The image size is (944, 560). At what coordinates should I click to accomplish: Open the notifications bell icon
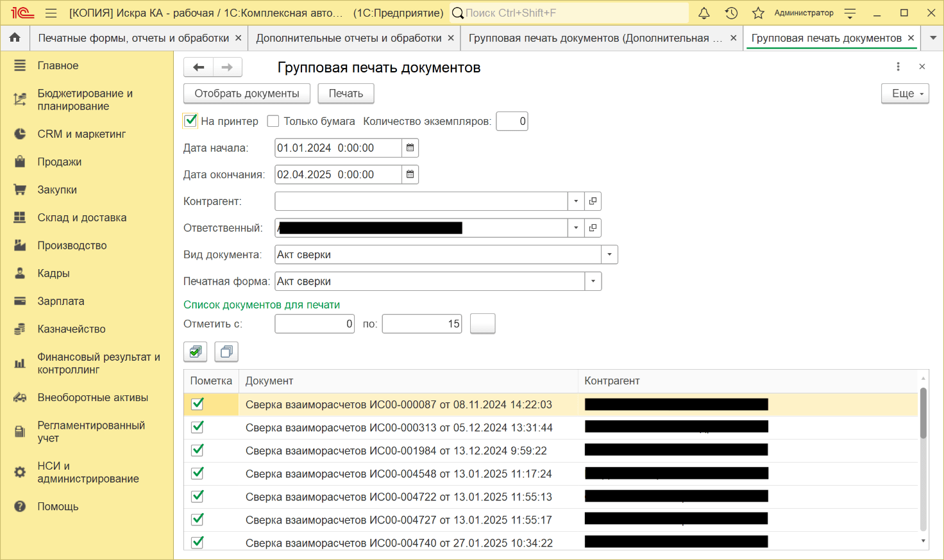(x=704, y=13)
